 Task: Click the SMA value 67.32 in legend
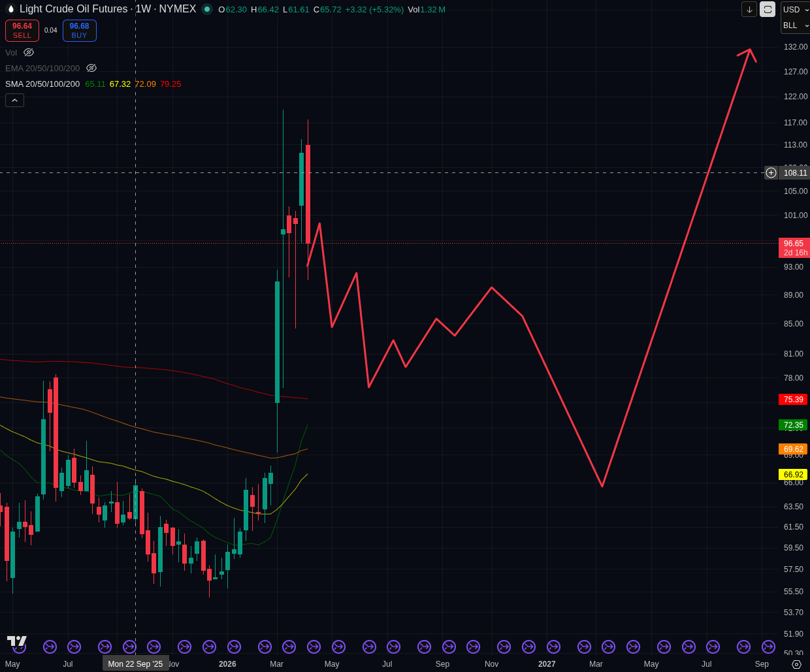120,84
